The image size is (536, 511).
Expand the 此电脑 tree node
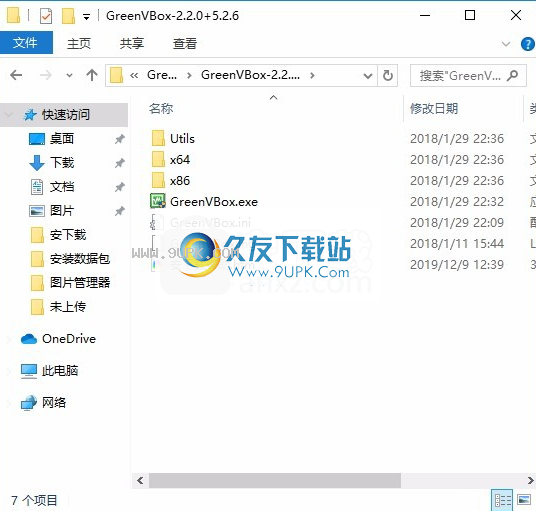point(9,371)
